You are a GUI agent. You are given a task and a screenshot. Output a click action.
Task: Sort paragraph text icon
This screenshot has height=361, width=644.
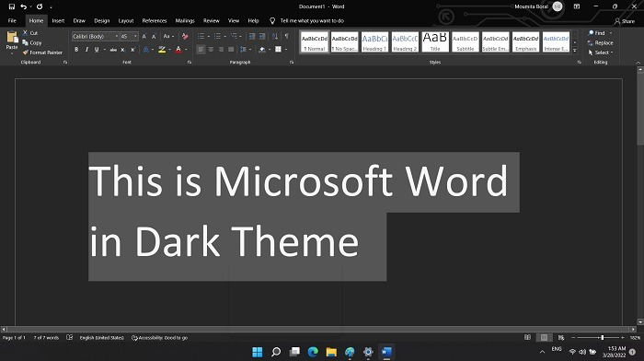coord(275,36)
